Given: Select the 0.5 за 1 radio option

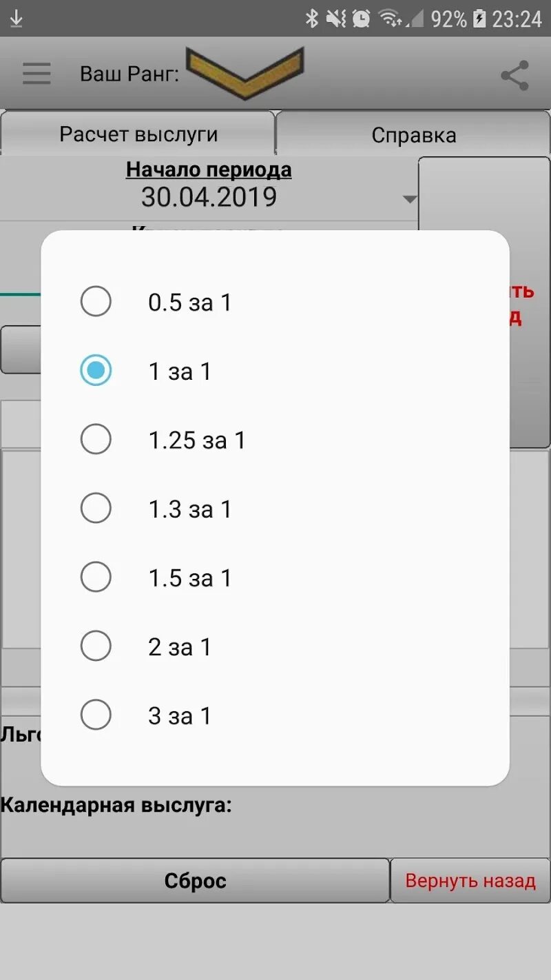Looking at the screenshot, I should tap(275, 302).
